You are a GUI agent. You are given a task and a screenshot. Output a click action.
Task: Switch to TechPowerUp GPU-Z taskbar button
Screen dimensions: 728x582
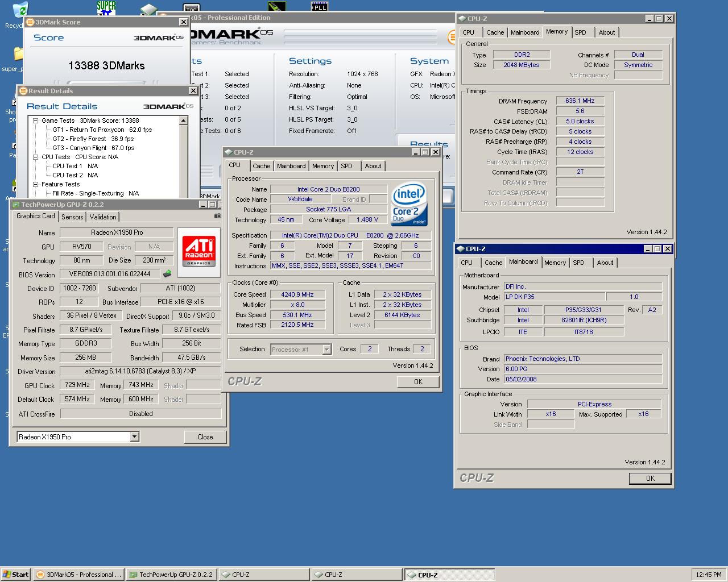coord(171,575)
